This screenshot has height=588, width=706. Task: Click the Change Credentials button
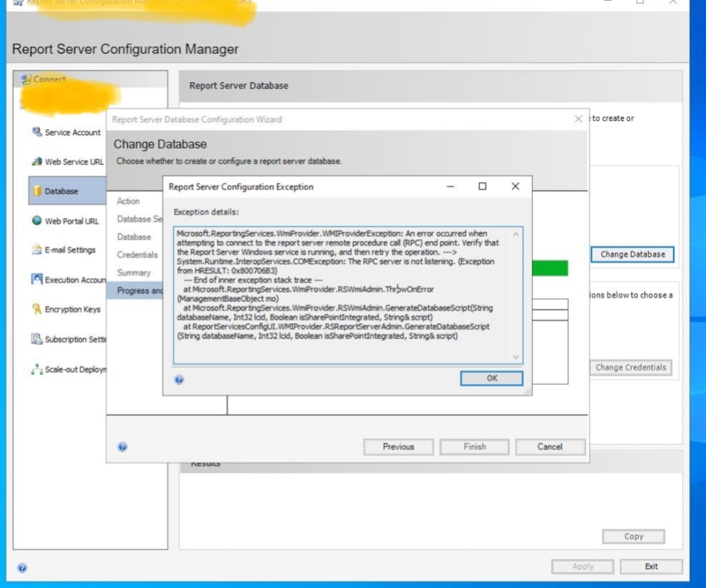[631, 368]
